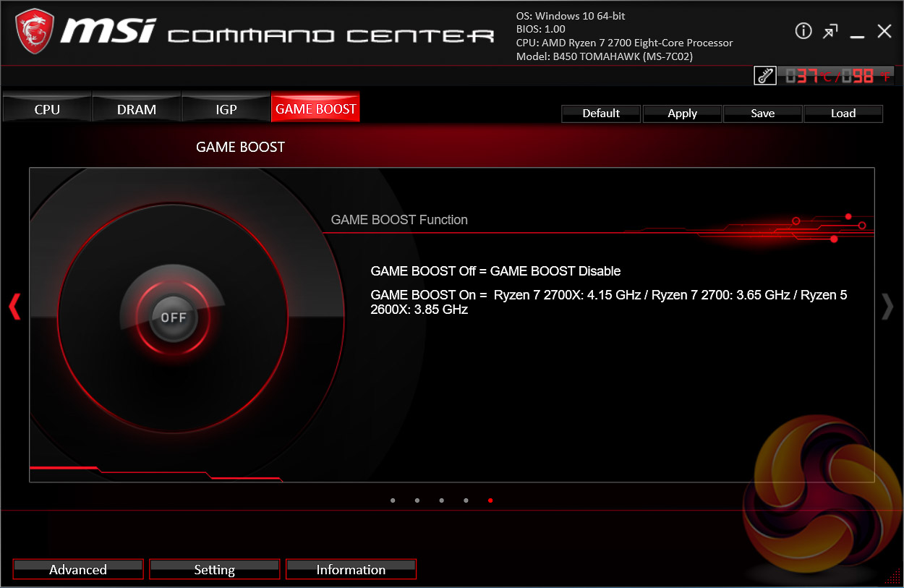Switch to the CPU tab

47,109
